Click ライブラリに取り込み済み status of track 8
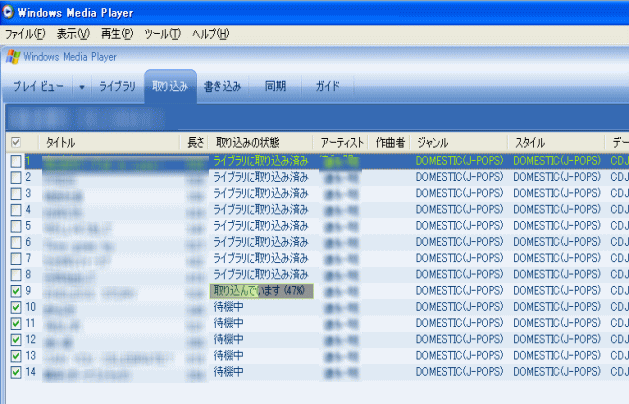 point(261,275)
